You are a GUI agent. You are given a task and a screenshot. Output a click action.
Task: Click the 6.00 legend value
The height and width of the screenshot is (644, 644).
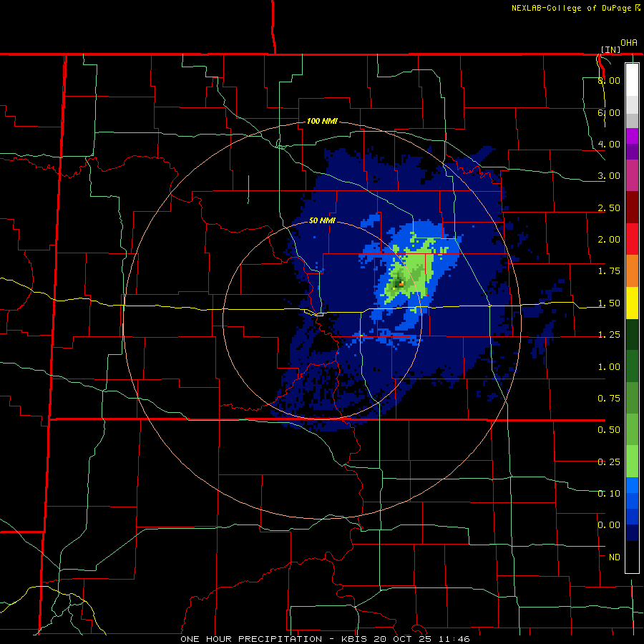click(609, 112)
